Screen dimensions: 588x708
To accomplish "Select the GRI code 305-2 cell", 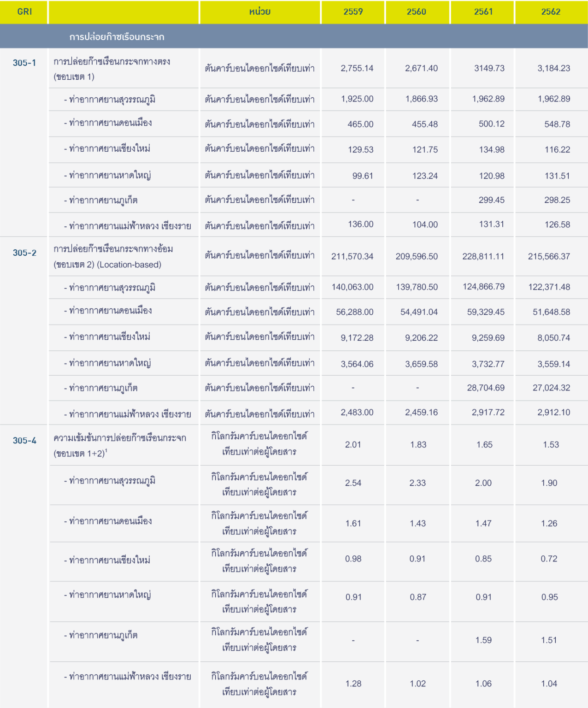I will [24, 253].
